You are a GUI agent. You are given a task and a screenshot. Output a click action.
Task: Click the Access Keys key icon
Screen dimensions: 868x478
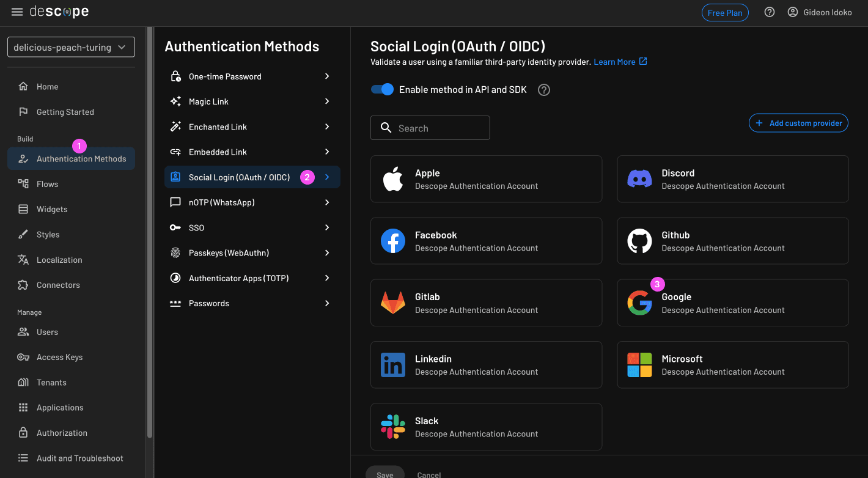coord(23,357)
